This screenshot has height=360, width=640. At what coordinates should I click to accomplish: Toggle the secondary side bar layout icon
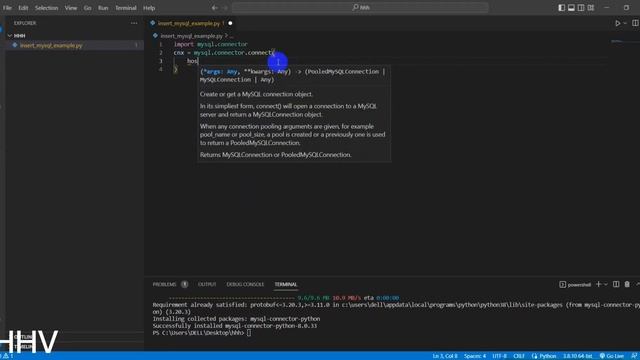point(581,7)
